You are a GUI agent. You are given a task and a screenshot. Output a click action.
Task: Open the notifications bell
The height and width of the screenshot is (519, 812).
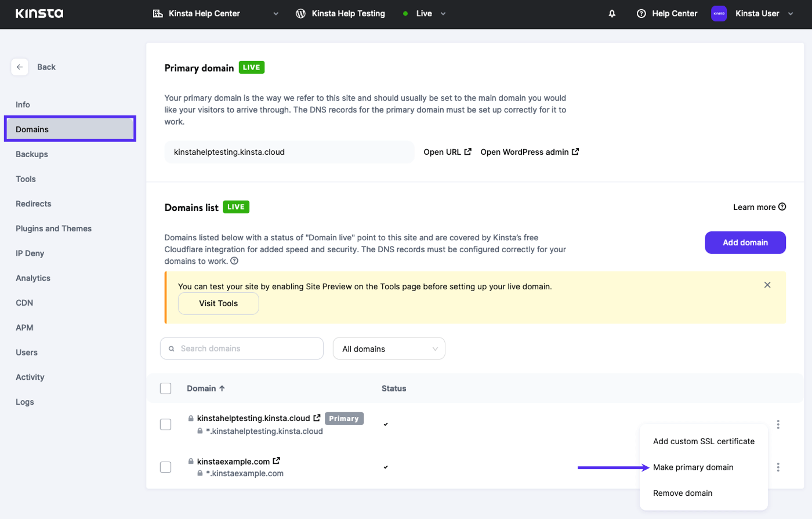coord(612,13)
